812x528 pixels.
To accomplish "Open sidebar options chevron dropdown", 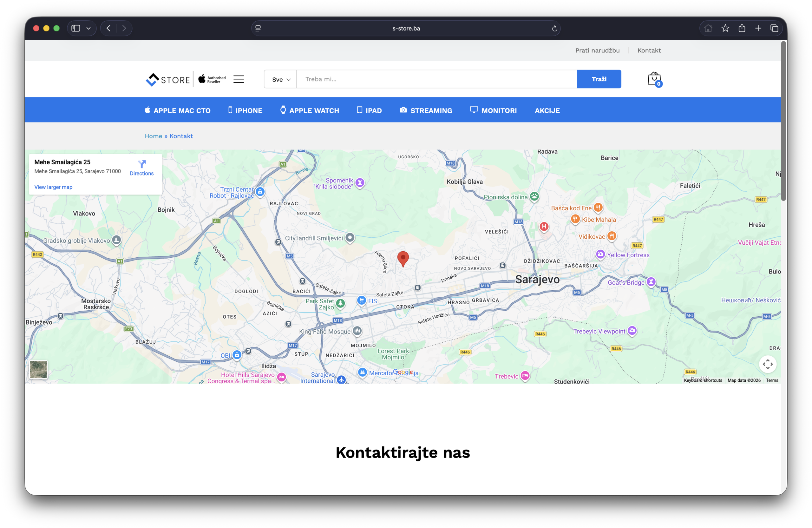I will point(88,28).
